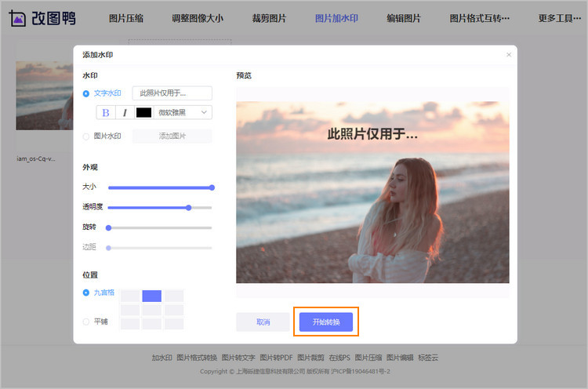
Task: Select the 文字水印 radio button
Action: [x=86, y=93]
